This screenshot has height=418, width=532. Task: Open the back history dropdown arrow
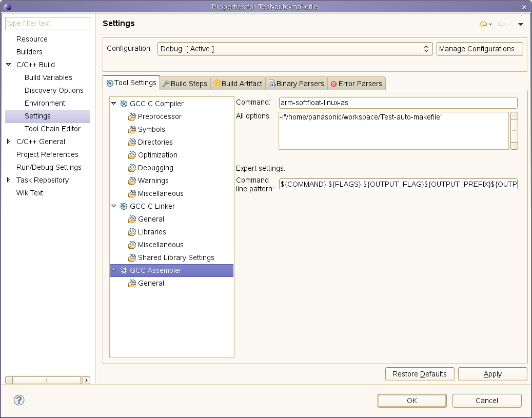tap(490, 24)
